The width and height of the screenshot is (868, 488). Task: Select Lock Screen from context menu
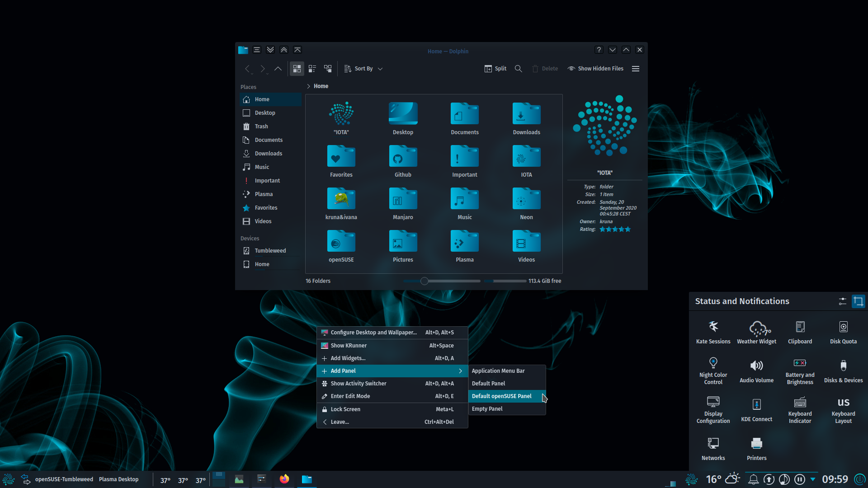click(392, 409)
